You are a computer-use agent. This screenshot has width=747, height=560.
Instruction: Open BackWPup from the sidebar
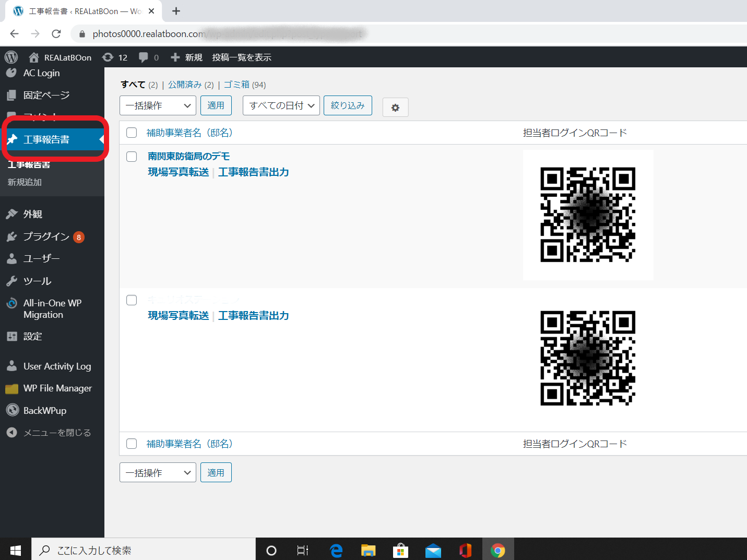click(x=44, y=411)
